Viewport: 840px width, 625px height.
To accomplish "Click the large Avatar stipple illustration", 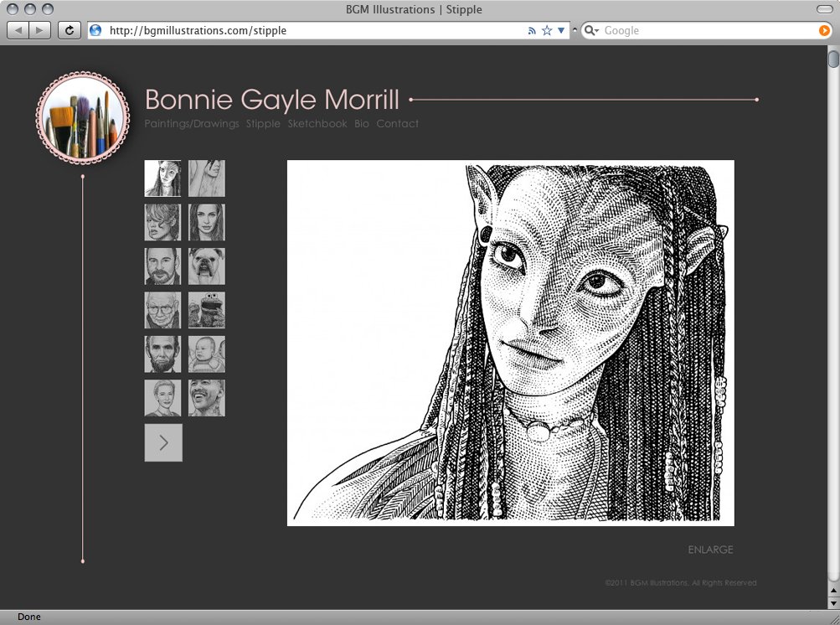I will coord(511,343).
